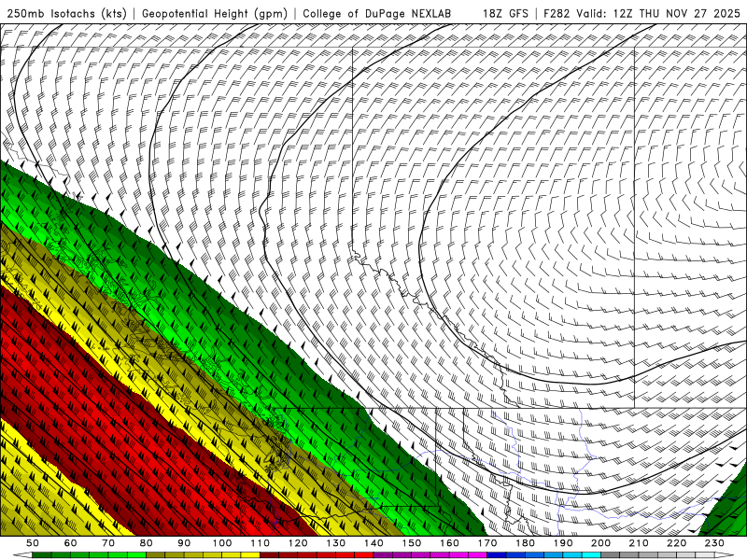The height and width of the screenshot is (560, 747).
Task: Pick the bright yellow swatch just before 110
Action: (250, 554)
